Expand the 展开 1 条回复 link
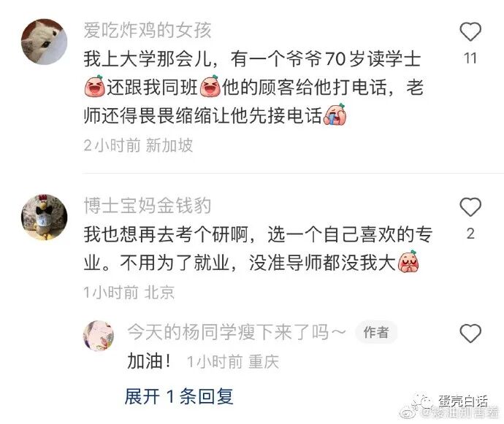The image size is (504, 424). click(179, 396)
